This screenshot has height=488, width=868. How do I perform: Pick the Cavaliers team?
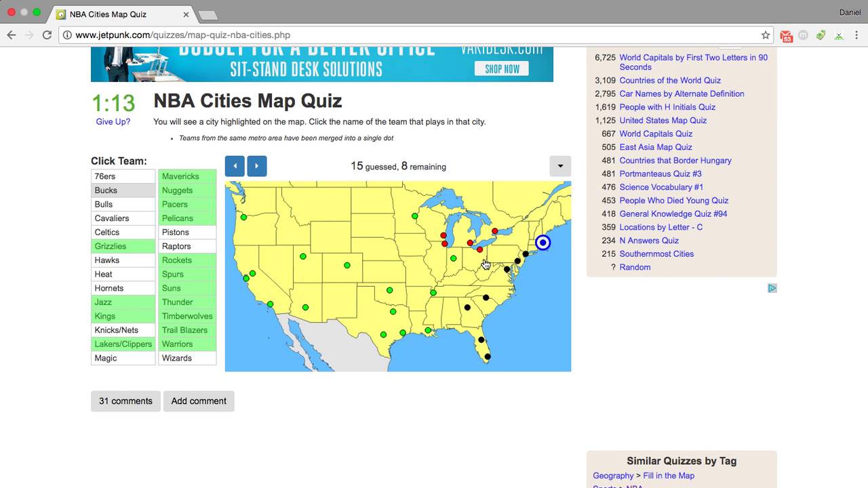click(x=123, y=218)
